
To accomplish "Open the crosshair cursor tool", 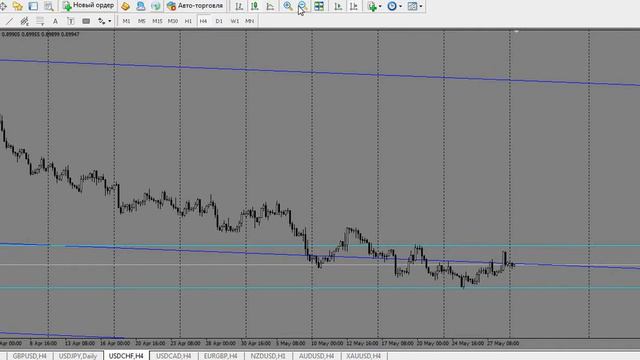I will click(x=3, y=6).
